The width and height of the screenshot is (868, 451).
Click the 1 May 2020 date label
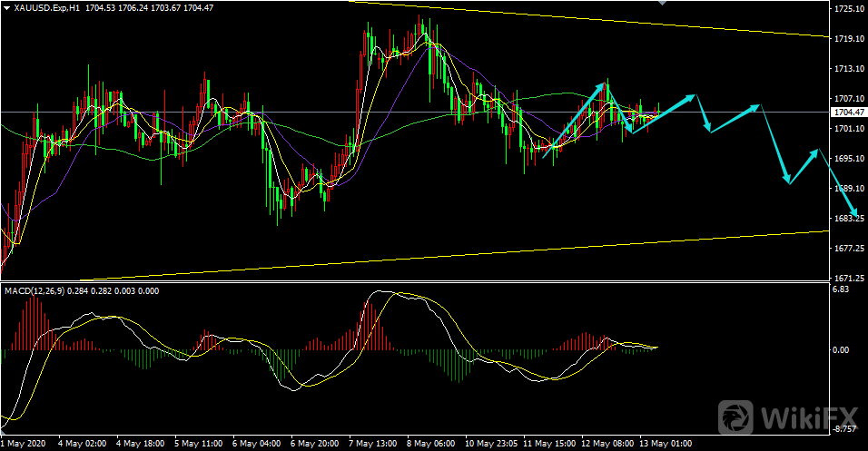tap(25, 444)
